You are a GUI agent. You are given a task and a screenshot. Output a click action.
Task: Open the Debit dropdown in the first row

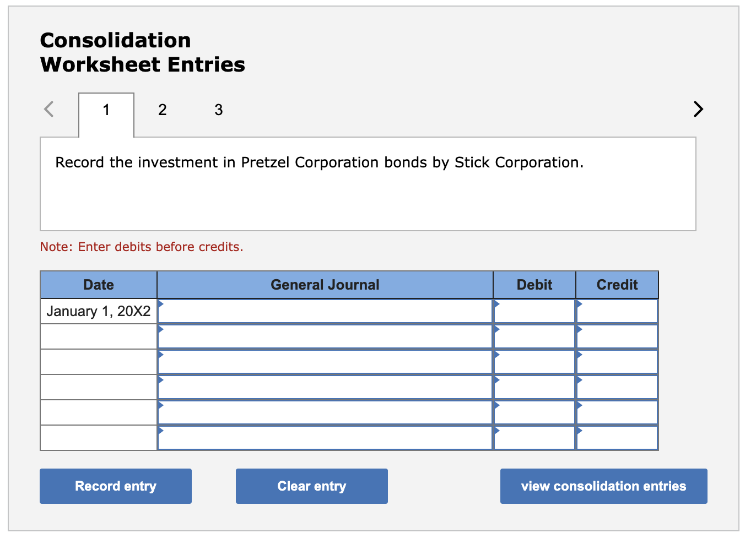tap(533, 311)
